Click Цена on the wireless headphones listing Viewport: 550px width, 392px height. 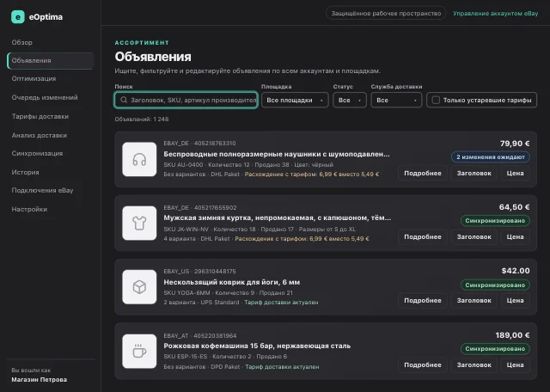click(x=515, y=173)
